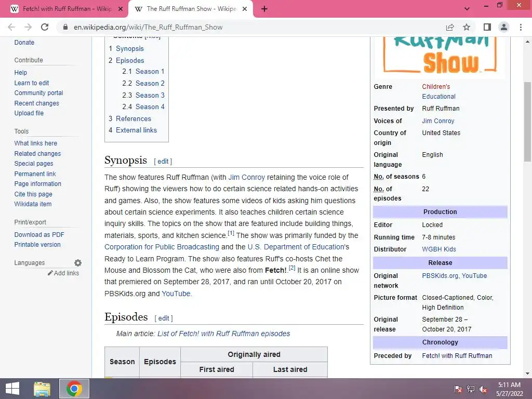Open Wikidata item link

[33, 204]
